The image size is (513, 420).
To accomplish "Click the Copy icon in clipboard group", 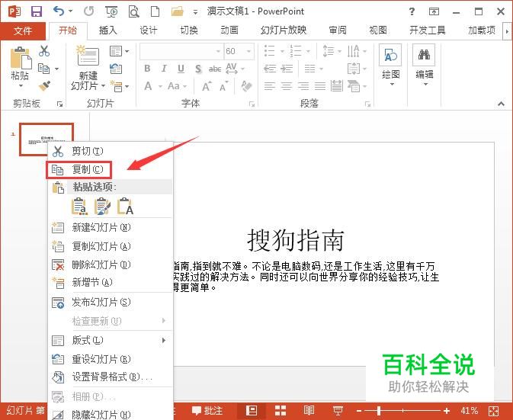I will pos(44,69).
